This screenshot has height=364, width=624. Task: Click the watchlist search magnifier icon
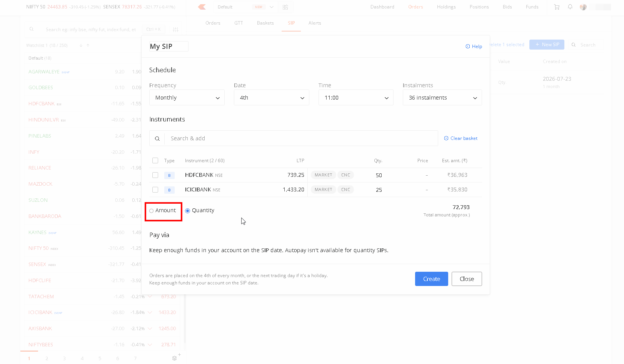pos(32,29)
